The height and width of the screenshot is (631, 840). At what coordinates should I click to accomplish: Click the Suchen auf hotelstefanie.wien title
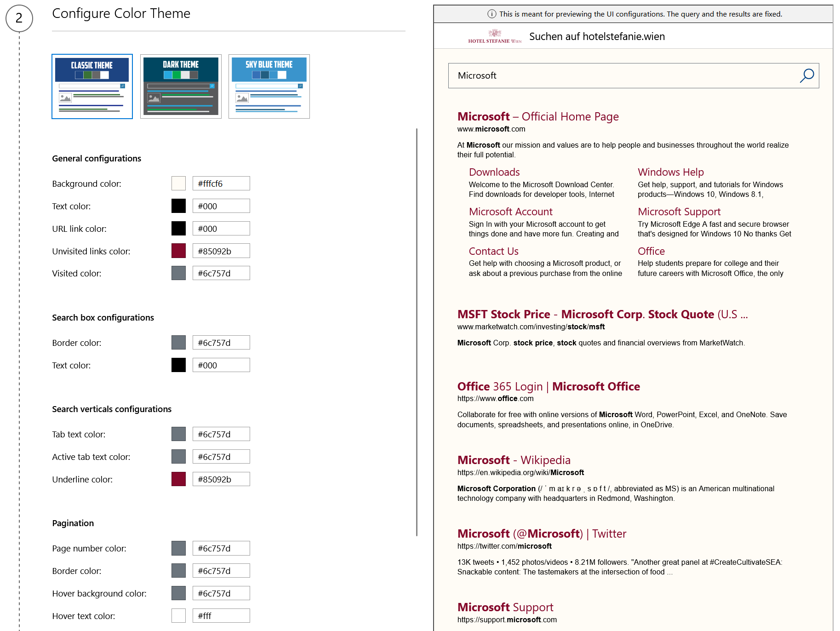597,37
